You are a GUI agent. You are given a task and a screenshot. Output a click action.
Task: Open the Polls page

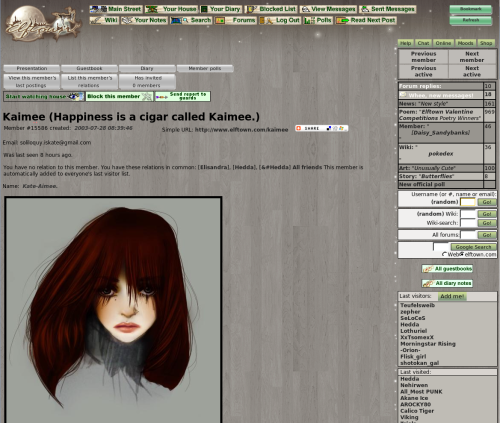pyautogui.click(x=318, y=20)
